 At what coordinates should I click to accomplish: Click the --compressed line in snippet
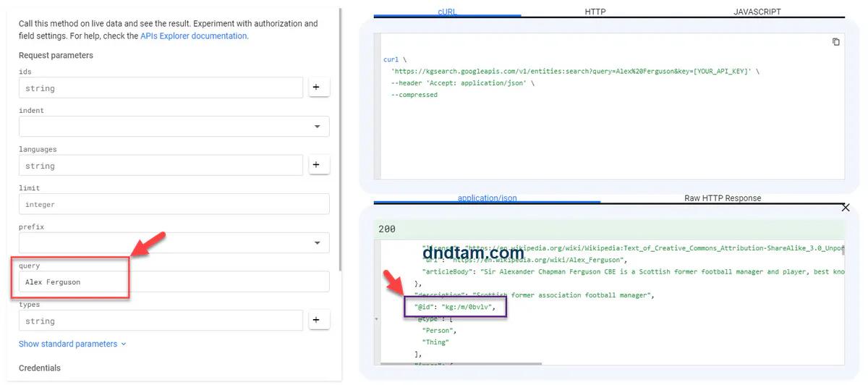click(x=414, y=95)
